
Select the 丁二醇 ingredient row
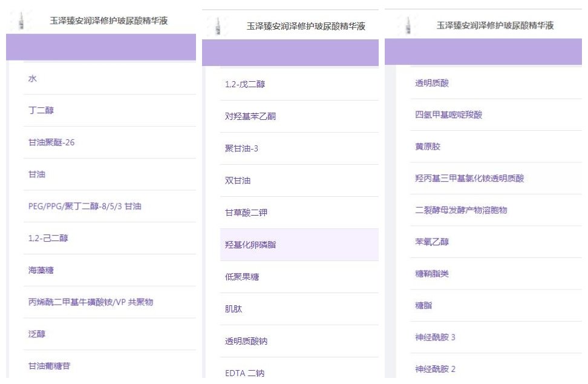coord(41,111)
